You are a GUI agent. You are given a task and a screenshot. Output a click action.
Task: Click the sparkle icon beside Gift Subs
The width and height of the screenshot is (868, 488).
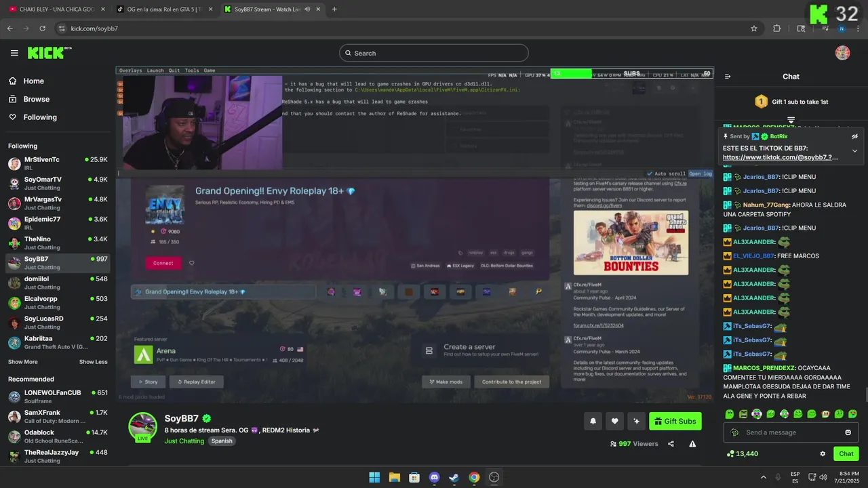click(x=636, y=421)
